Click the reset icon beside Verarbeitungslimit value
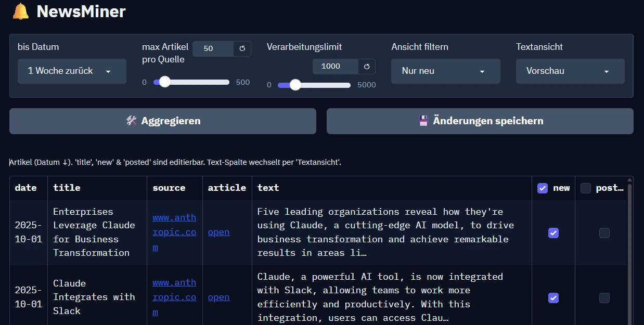 366,66
